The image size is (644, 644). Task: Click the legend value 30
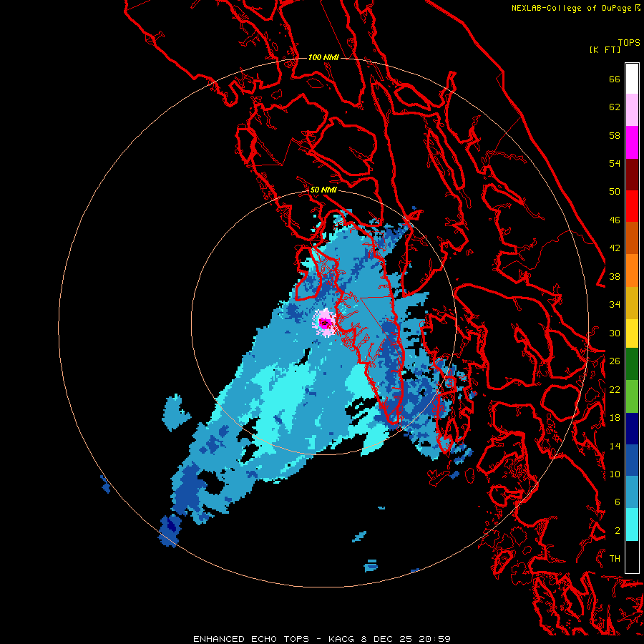(615, 333)
